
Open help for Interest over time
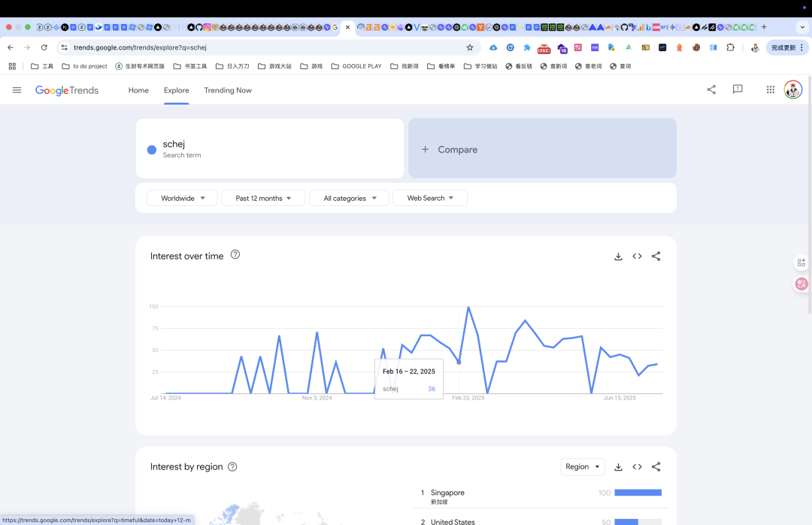(x=235, y=254)
